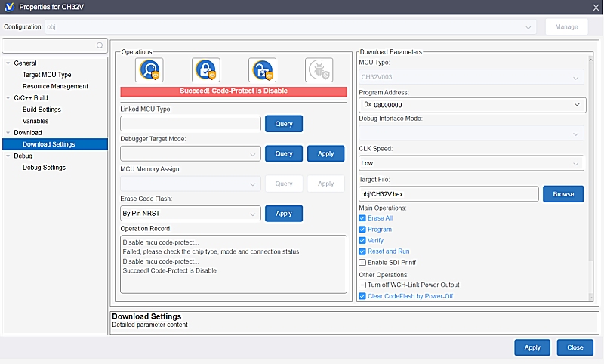Click the enable code-protect locked padlock icon
604x364 pixels.
pyautogui.click(x=205, y=70)
